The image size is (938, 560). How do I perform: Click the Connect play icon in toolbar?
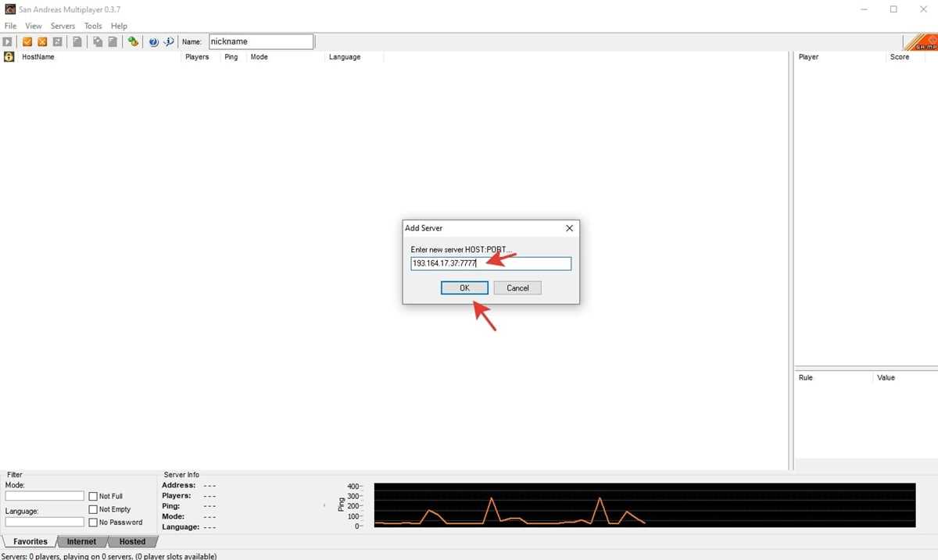coord(8,41)
